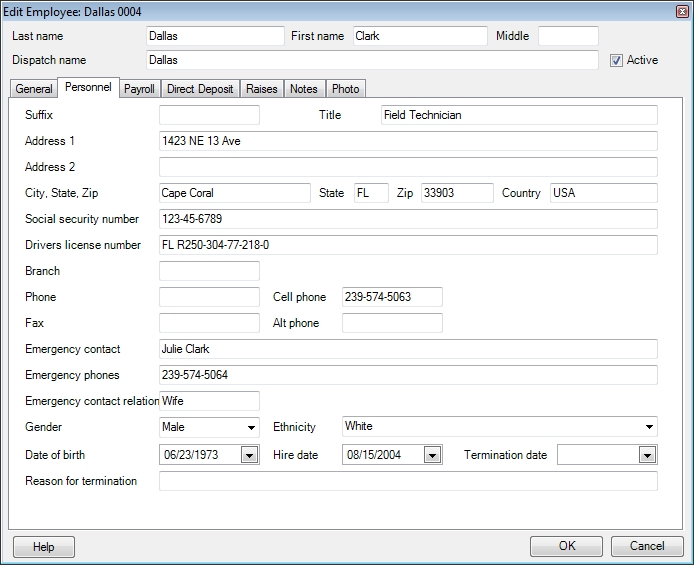Click the Emergency contact relation field
694x565 pixels.
pyautogui.click(x=209, y=401)
